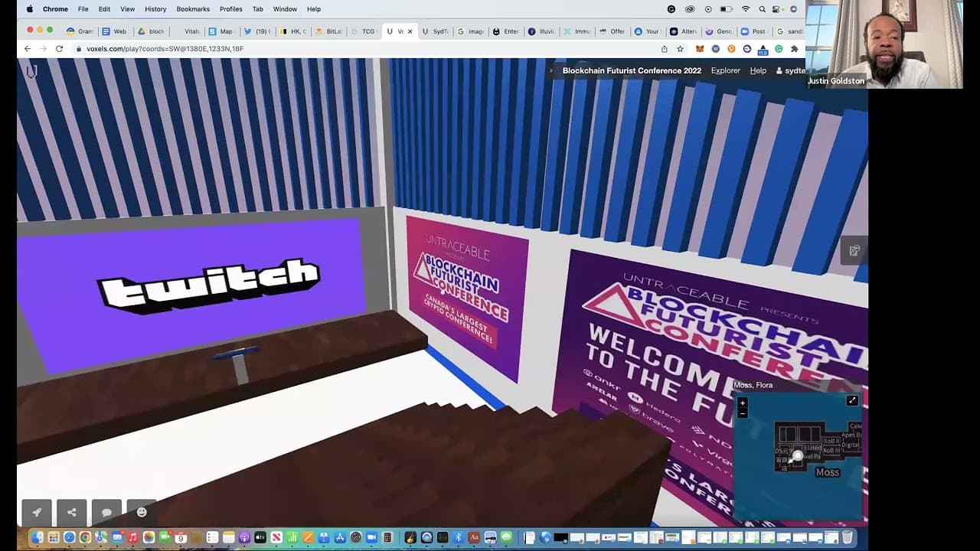Open Spotlight search in the menu bar
This screenshot has height=551, width=980.
(763, 9)
